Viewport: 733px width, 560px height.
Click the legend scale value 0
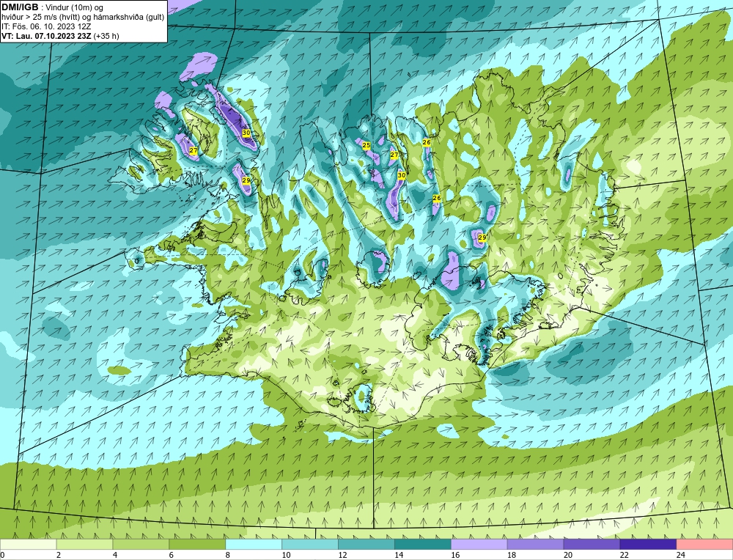[2, 555]
